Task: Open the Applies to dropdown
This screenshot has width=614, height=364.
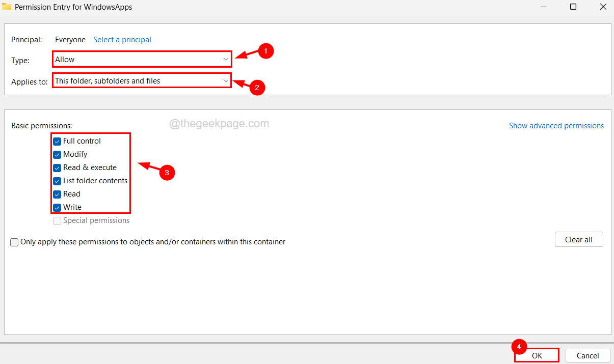Action: pyautogui.click(x=142, y=81)
